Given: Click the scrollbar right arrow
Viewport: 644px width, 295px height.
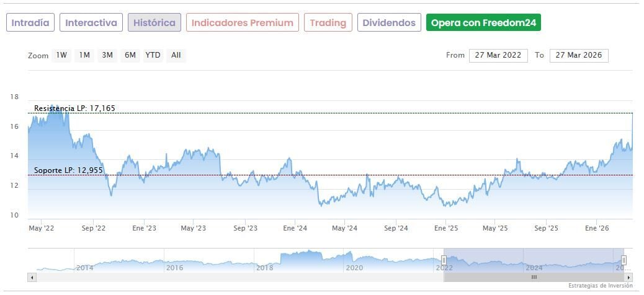Looking at the screenshot, I should pos(628,277).
